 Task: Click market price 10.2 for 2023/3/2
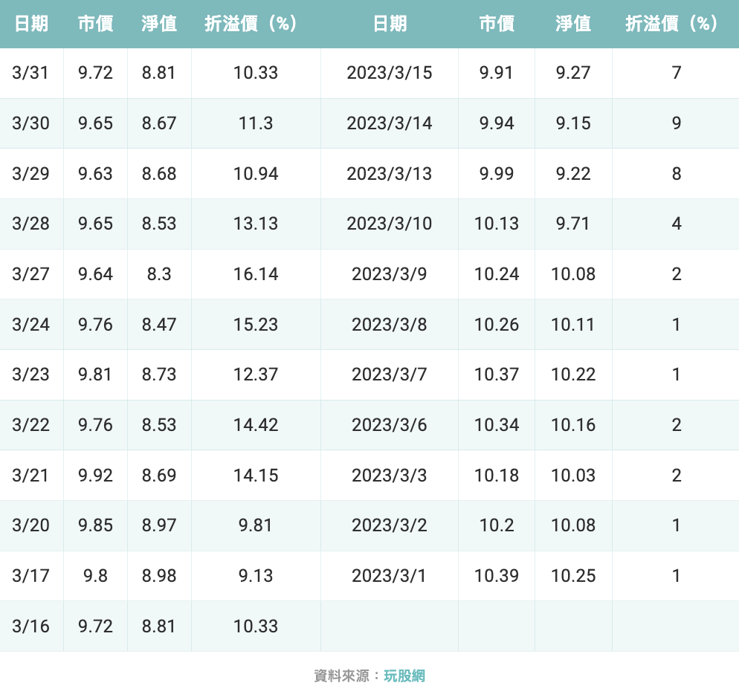pos(497,525)
